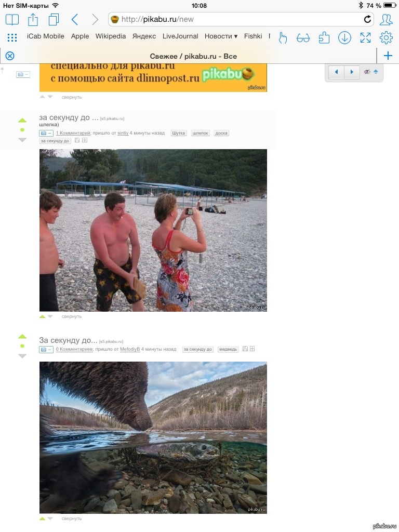Tap the share icon in toolbar
The height and width of the screenshot is (532, 399).
[x=33, y=19]
